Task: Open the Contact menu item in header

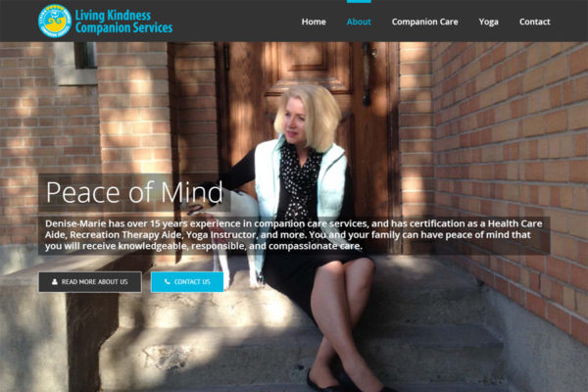Action: pyautogui.click(x=535, y=22)
